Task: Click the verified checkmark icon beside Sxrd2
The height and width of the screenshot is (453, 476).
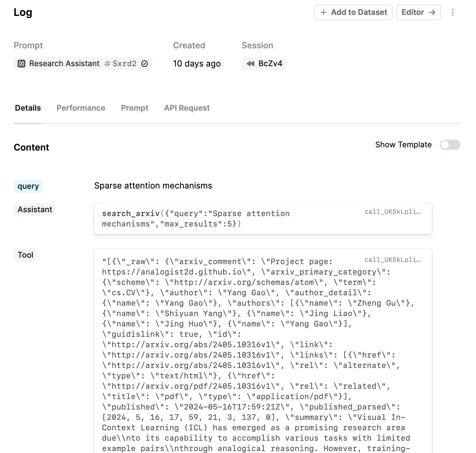Action: pos(144,64)
